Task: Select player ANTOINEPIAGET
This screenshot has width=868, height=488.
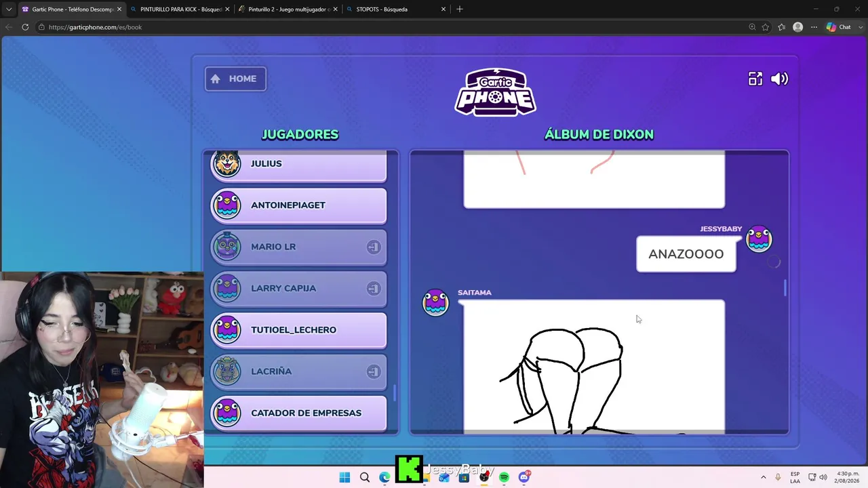Action: (298, 205)
